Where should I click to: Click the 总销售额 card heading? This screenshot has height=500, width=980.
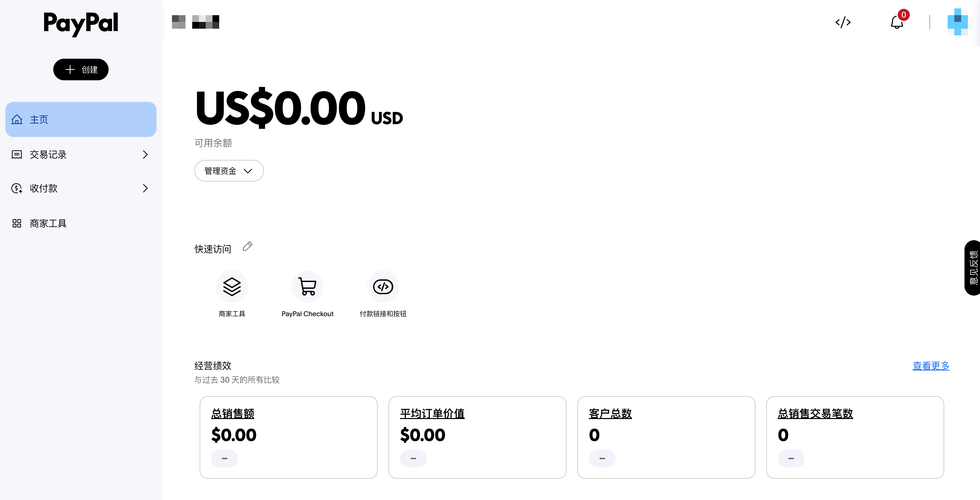coord(232,414)
